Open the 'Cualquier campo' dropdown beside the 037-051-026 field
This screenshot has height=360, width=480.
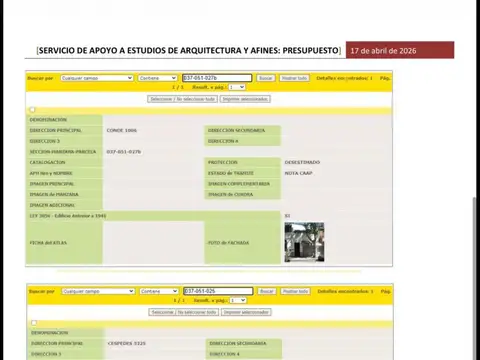(x=98, y=291)
